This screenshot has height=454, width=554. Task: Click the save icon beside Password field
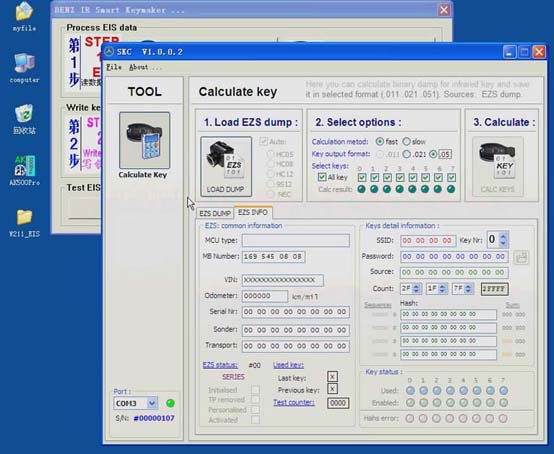521,257
